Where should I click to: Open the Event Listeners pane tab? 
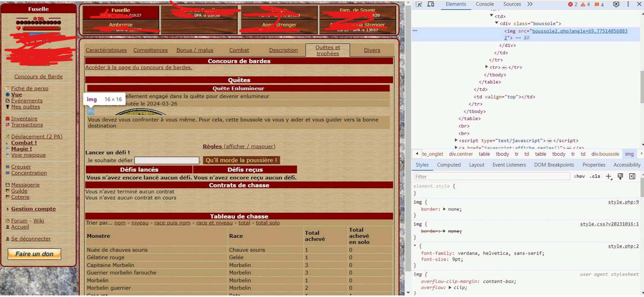point(509,165)
